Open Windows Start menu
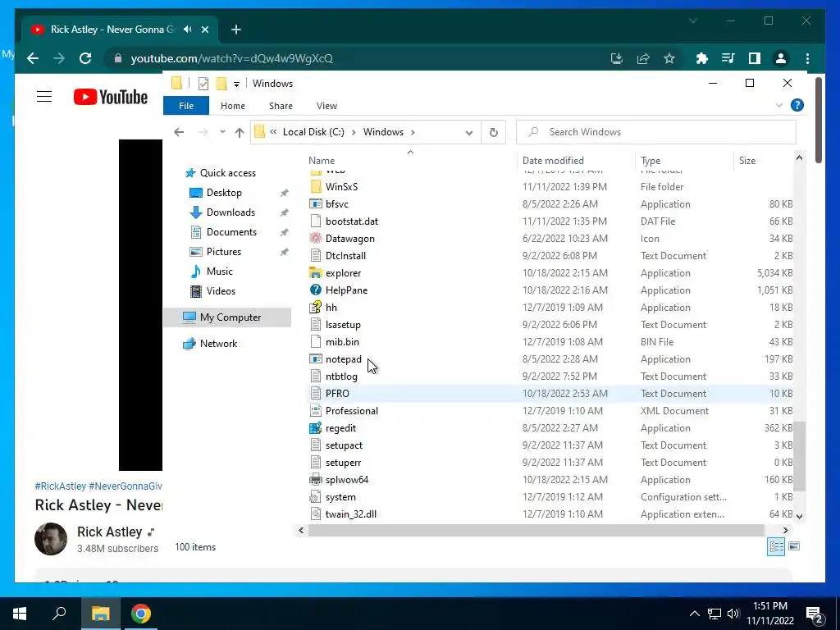The height and width of the screenshot is (630, 840). (20, 614)
